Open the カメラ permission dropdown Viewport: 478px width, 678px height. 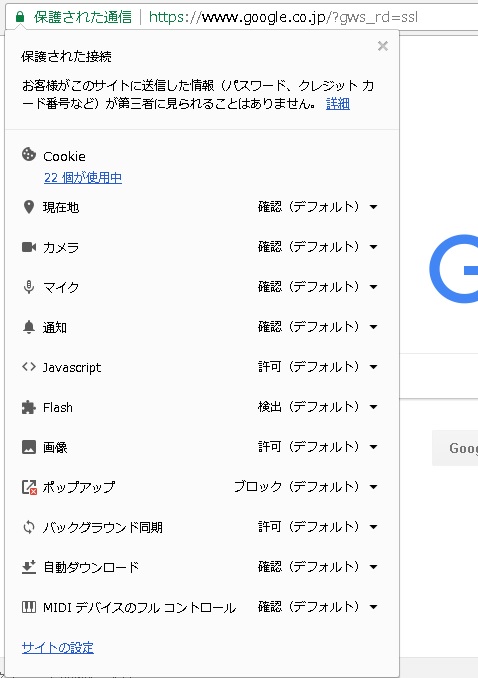[318, 247]
